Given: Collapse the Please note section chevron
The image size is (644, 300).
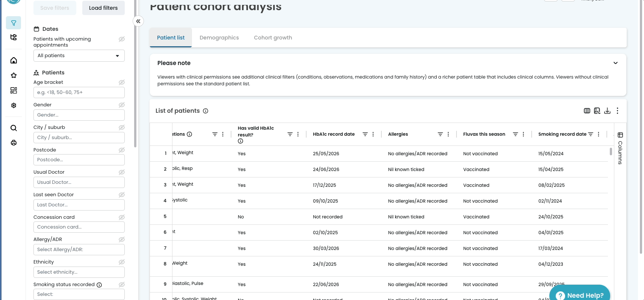Looking at the screenshot, I should pos(615,63).
